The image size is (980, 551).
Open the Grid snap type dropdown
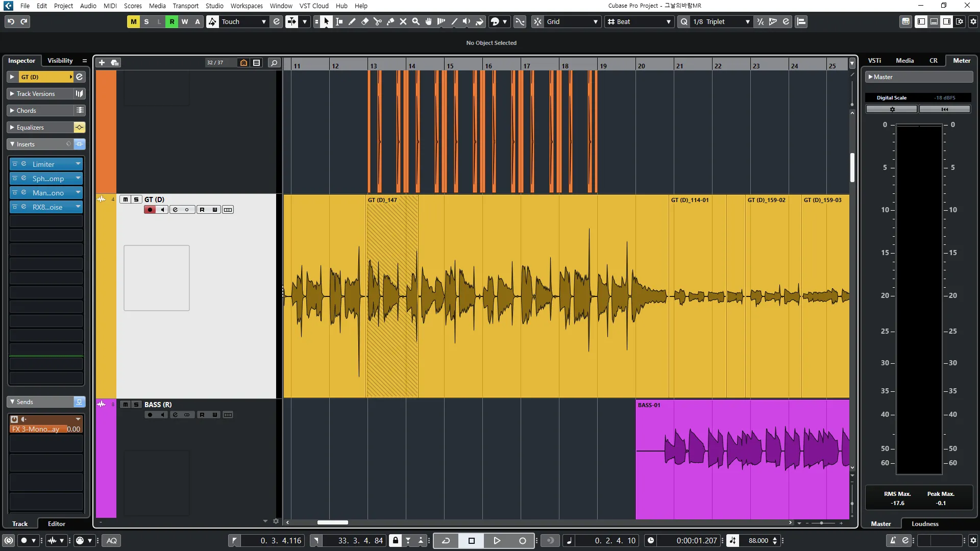point(572,21)
